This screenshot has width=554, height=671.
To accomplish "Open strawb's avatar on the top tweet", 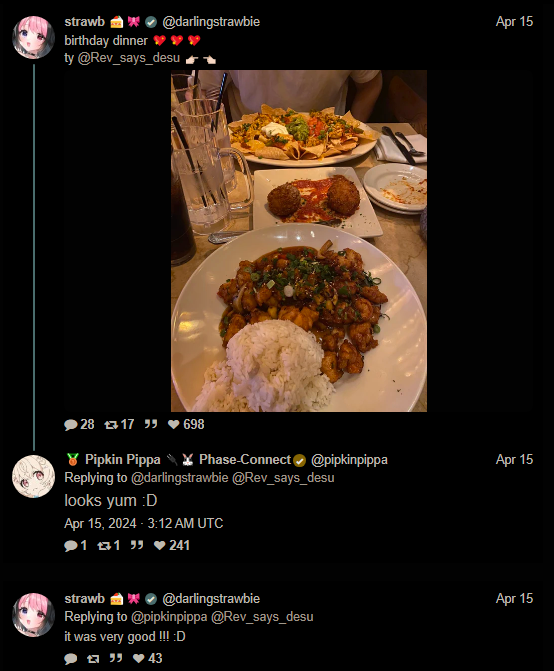I will tap(33, 37).
